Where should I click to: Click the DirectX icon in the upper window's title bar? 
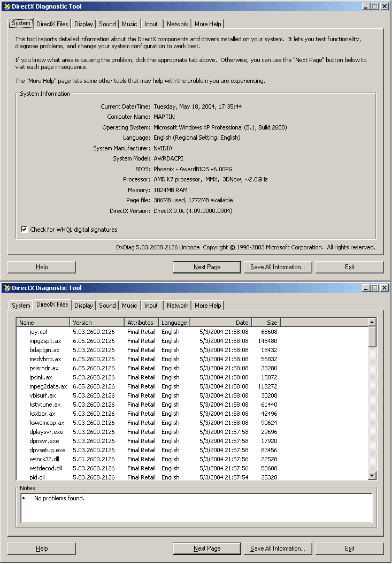point(6,6)
